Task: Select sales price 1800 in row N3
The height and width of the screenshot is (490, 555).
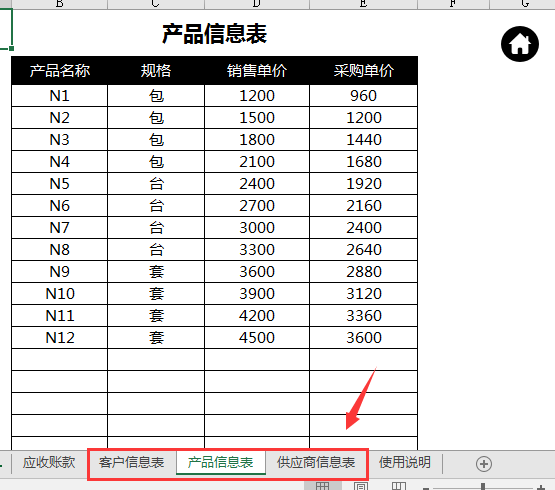Action: pos(257,139)
